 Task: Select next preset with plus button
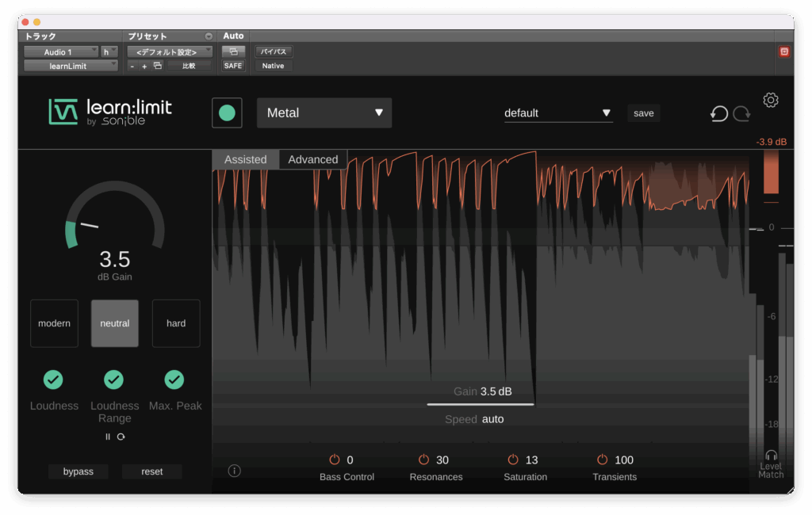click(x=144, y=67)
